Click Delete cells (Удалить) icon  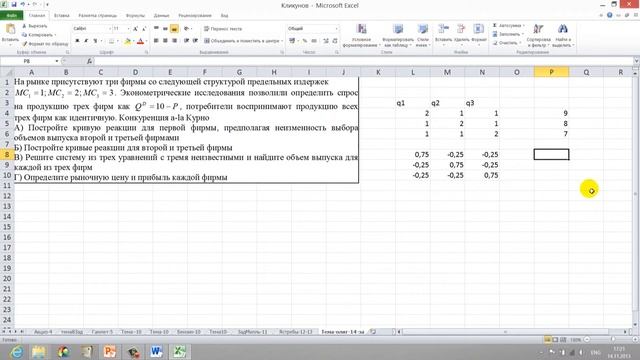coord(461,29)
